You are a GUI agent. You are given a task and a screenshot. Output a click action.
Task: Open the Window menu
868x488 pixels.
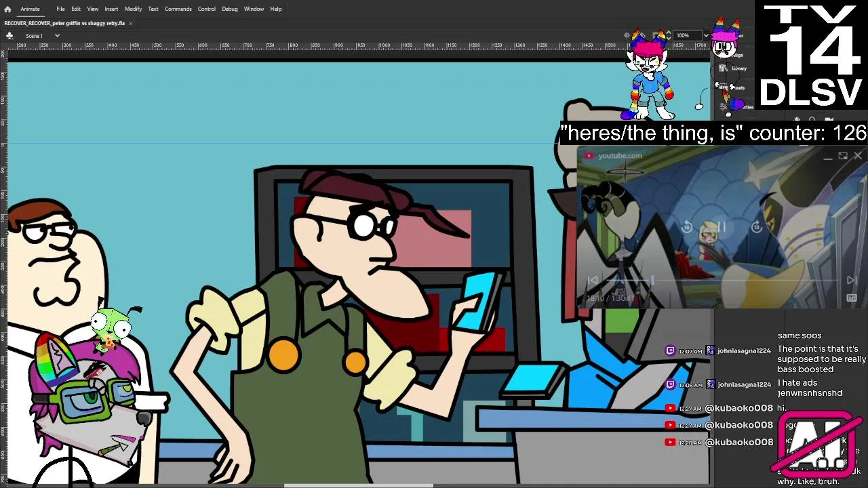click(254, 9)
